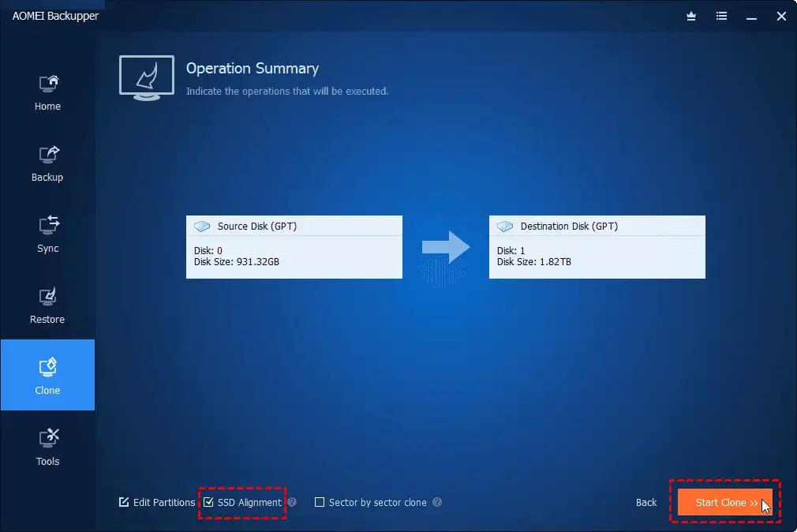797x532 pixels.
Task: Click the disk icon beside Source Disk label
Action: point(203,226)
